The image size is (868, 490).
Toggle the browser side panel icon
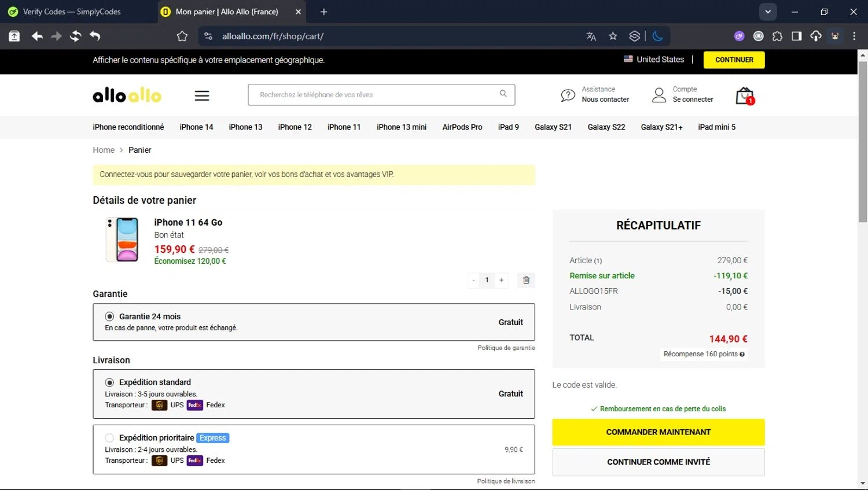(796, 36)
